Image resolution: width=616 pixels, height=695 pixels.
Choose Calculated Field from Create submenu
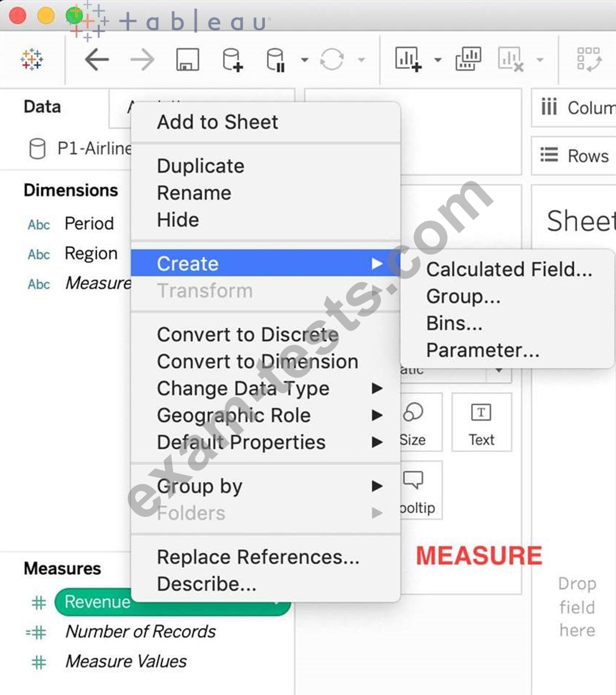pyautogui.click(x=509, y=270)
